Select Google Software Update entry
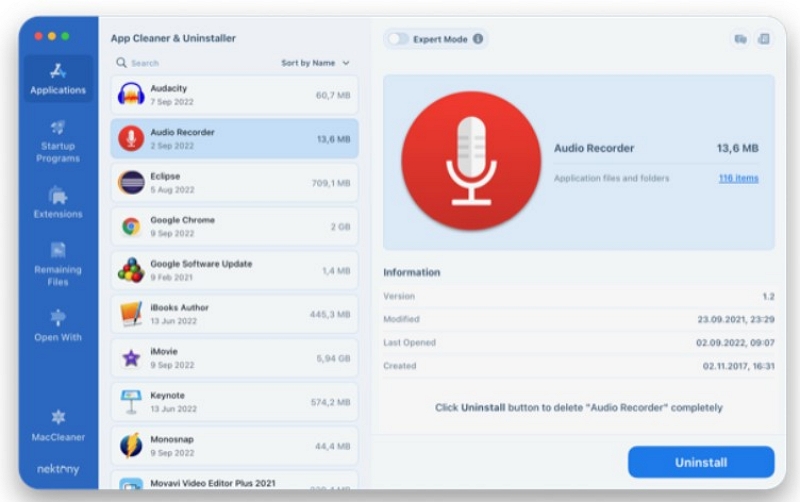Image resolution: width=800 pixels, height=502 pixels. 234,270
